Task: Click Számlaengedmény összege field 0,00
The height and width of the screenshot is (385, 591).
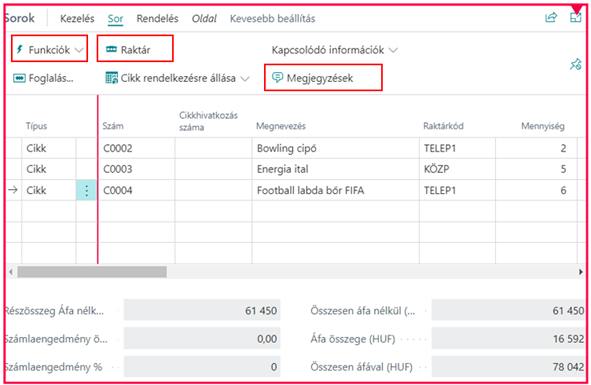Action: (x=202, y=339)
